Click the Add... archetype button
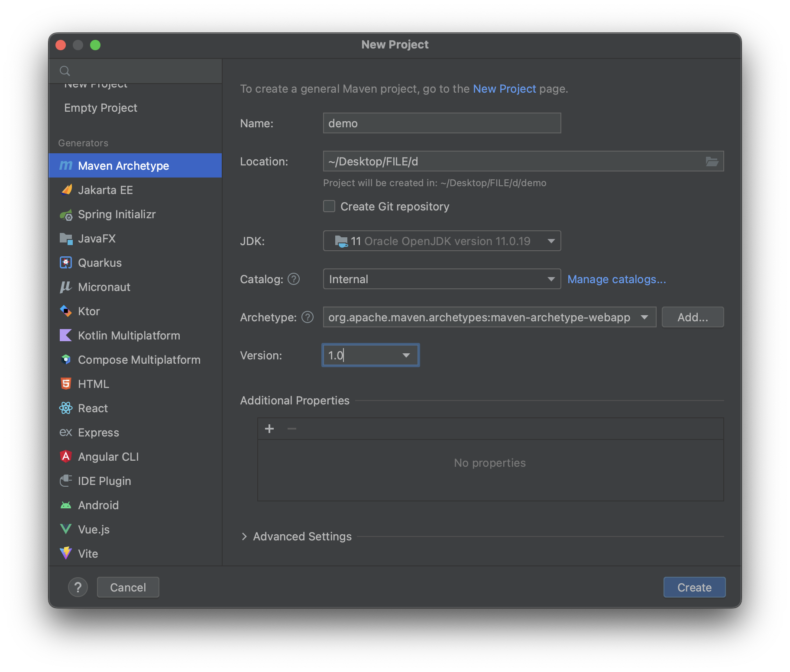Screen dimensions: 790x672 coord(693,317)
